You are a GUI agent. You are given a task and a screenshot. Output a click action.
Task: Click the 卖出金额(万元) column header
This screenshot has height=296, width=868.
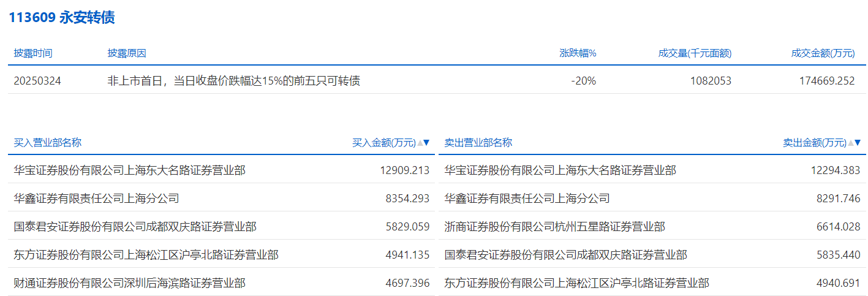(814, 143)
